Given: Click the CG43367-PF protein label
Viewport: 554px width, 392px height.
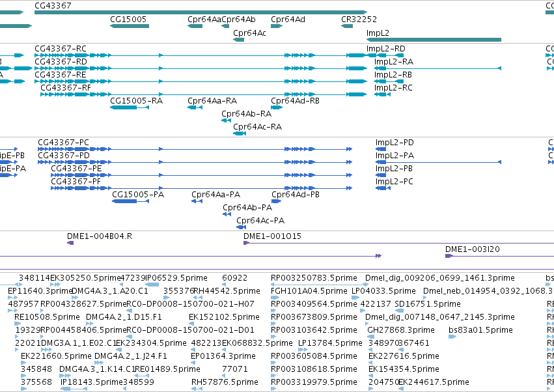Looking at the screenshot, I should [76, 182].
